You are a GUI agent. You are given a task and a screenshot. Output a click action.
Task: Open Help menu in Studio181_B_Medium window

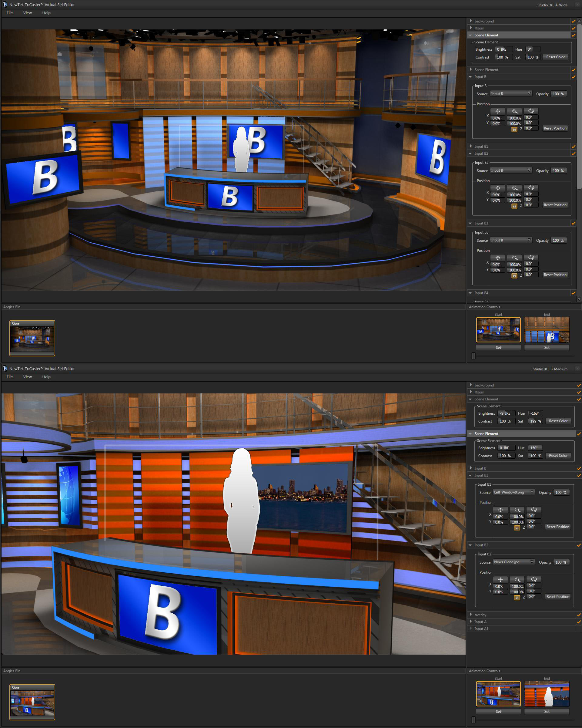pos(46,377)
